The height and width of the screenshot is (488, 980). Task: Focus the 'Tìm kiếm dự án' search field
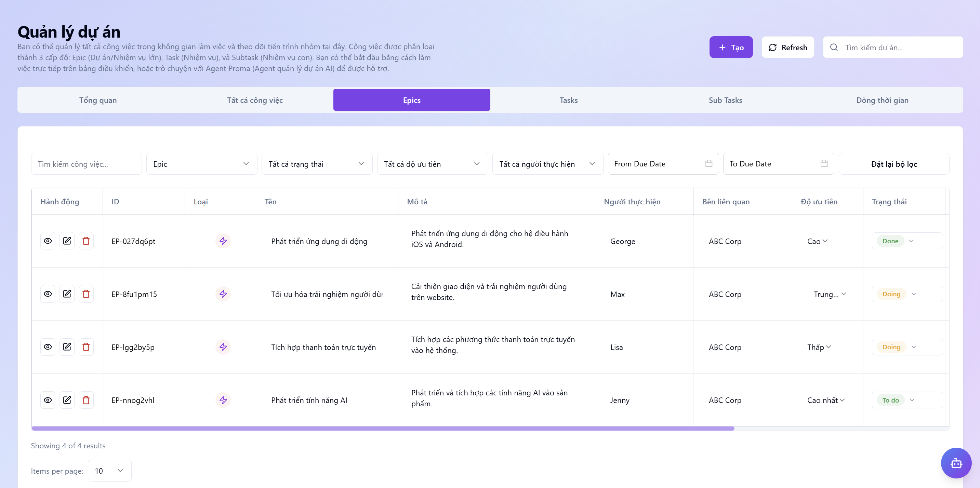coord(893,47)
